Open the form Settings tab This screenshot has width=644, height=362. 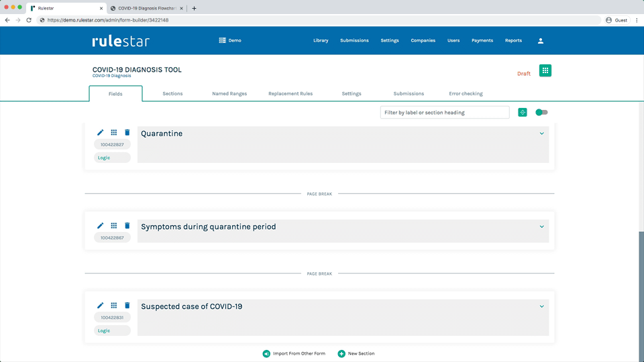(x=352, y=94)
